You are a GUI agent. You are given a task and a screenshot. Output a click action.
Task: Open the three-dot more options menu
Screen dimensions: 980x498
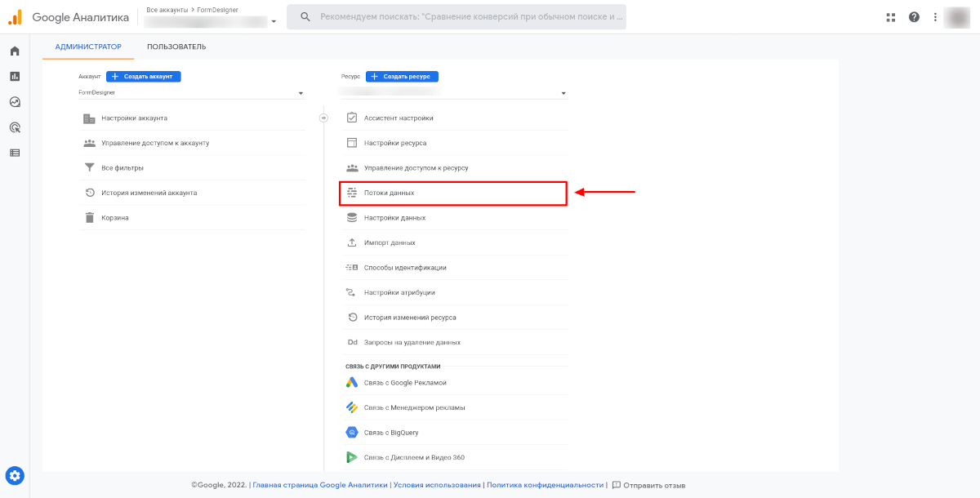click(935, 17)
